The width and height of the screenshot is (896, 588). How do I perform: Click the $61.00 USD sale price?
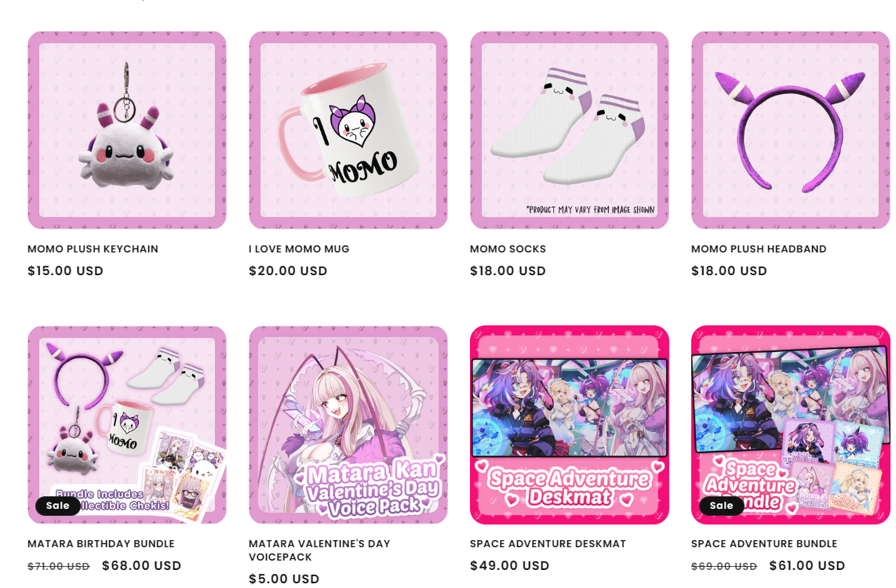(807, 566)
